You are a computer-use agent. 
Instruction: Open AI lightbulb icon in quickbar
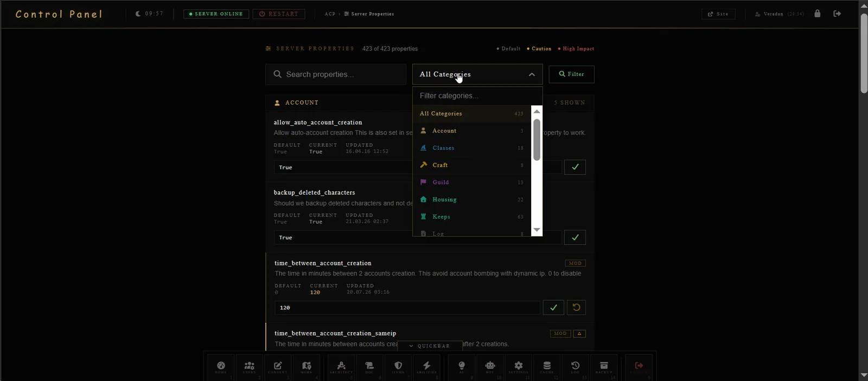coord(462,367)
